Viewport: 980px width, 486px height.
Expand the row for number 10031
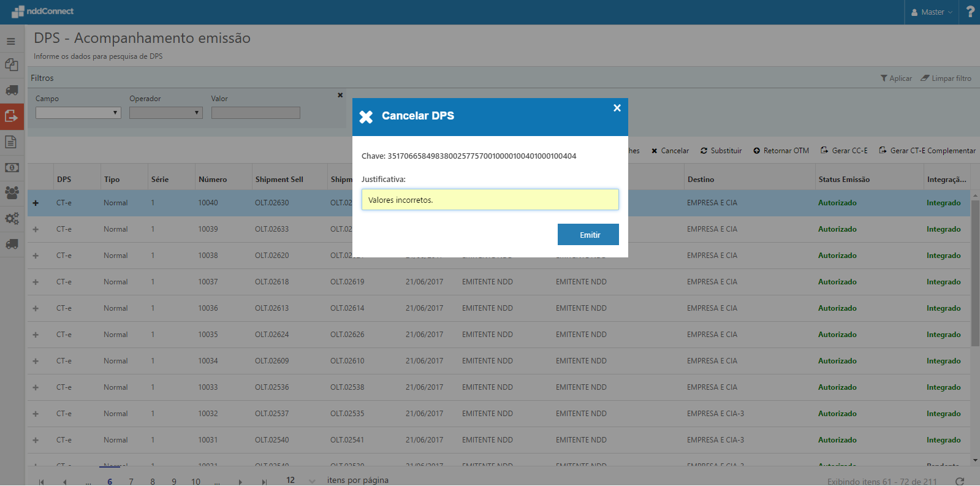[x=36, y=440]
